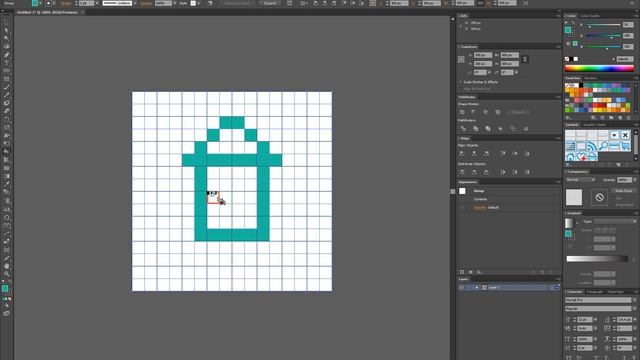This screenshot has width=640, height=360.
Task: Select Transform reference point locator
Action: 461,60
